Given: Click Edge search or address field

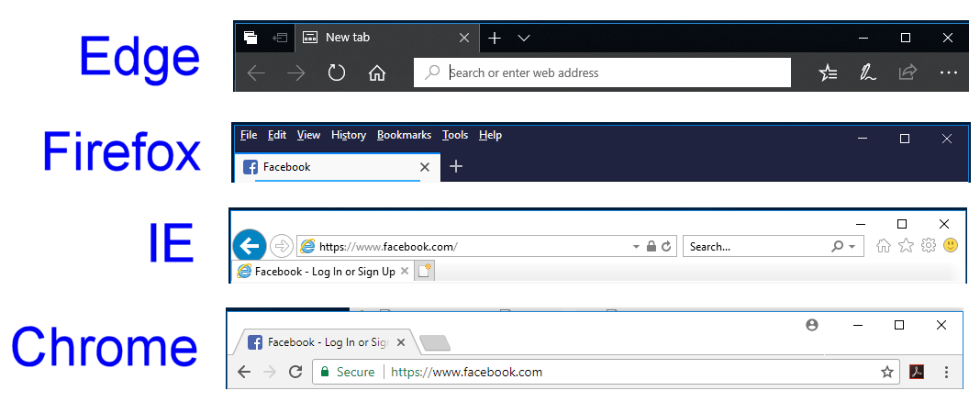Looking at the screenshot, I should 603,73.
